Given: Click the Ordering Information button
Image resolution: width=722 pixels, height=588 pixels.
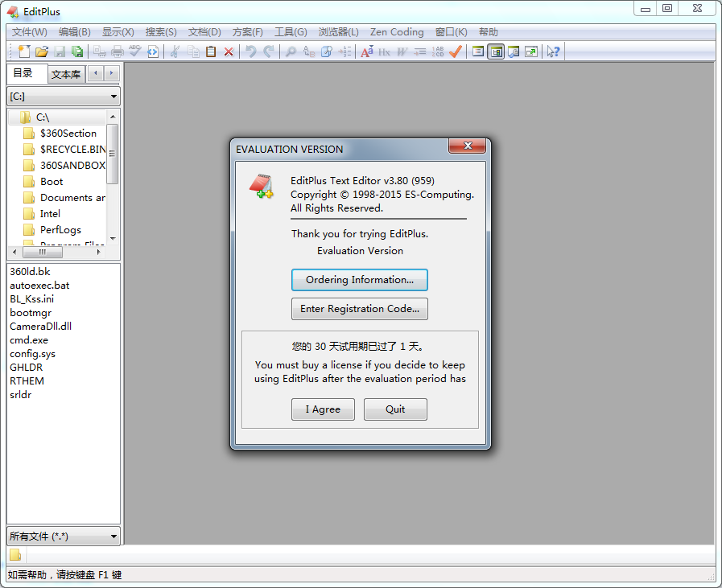Looking at the screenshot, I should point(359,280).
